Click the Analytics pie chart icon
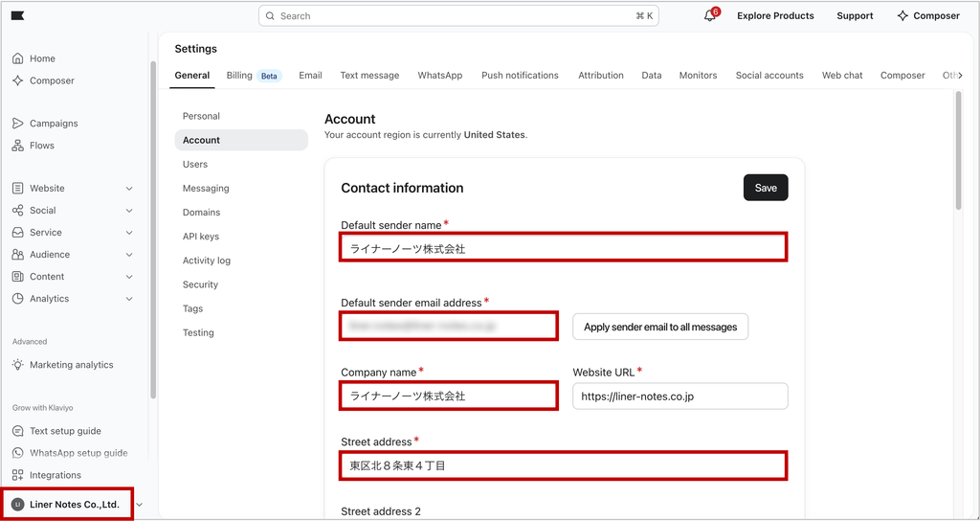This screenshot has height=521, width=980. [18, 299]
